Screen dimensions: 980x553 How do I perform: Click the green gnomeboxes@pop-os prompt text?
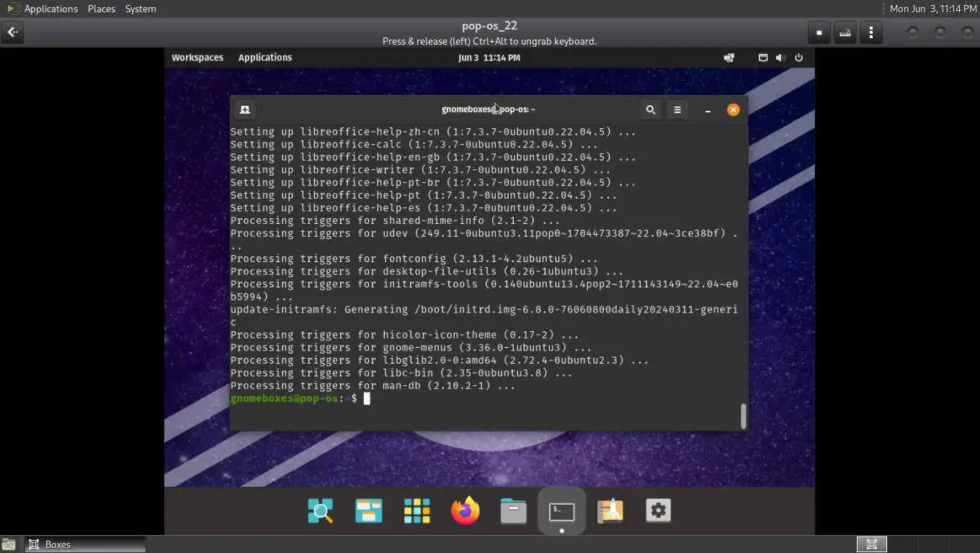[x=284, y=398]
